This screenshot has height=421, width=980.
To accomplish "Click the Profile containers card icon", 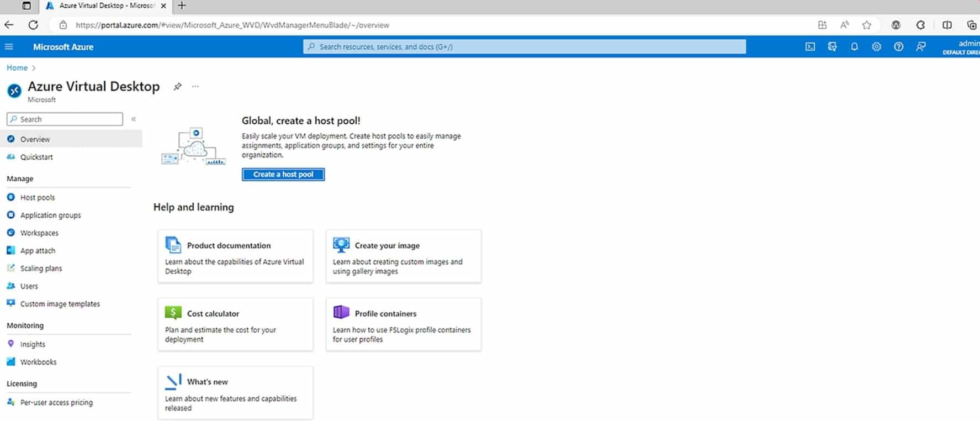I will (x=341, y=312).
